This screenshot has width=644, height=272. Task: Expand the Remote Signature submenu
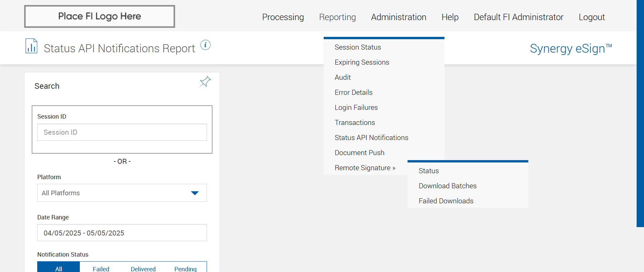tap(365, 168)
